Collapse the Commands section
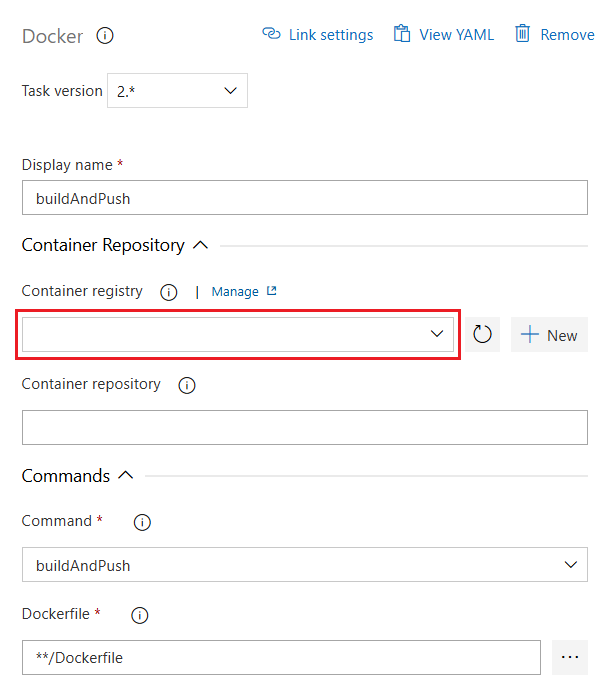Image resolution: width=604 pixels, height=682 pixels. tap(125, 476)
